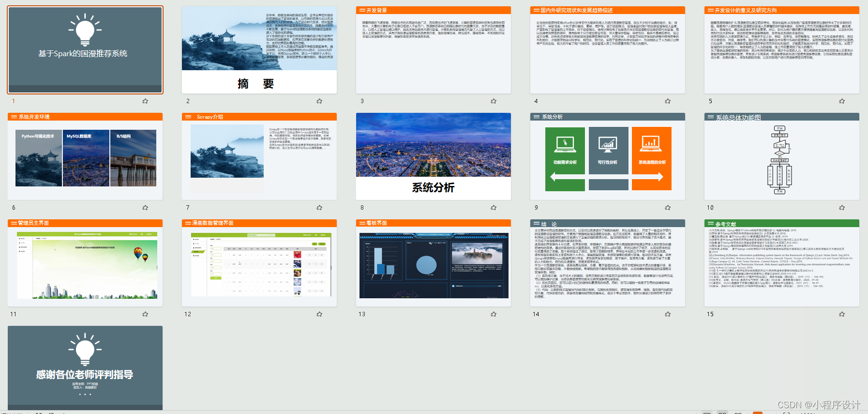Star slide 3 with its star icon

pos(494,101)
